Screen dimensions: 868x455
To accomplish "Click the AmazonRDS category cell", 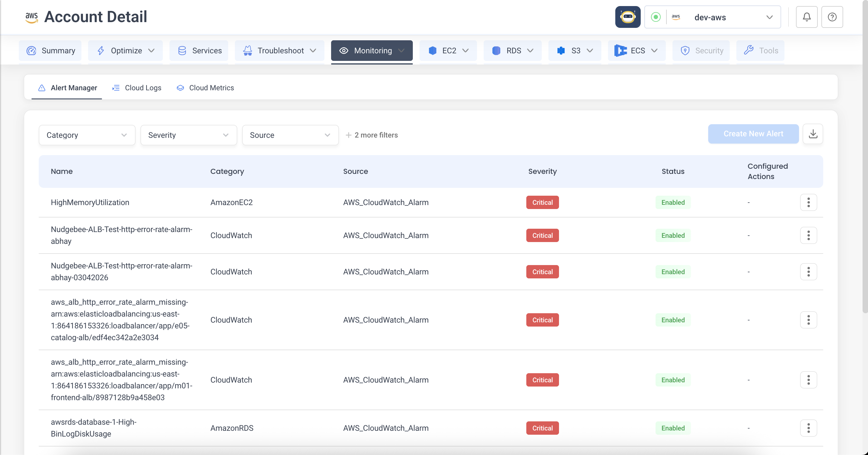I will click(x=232, y=428).
